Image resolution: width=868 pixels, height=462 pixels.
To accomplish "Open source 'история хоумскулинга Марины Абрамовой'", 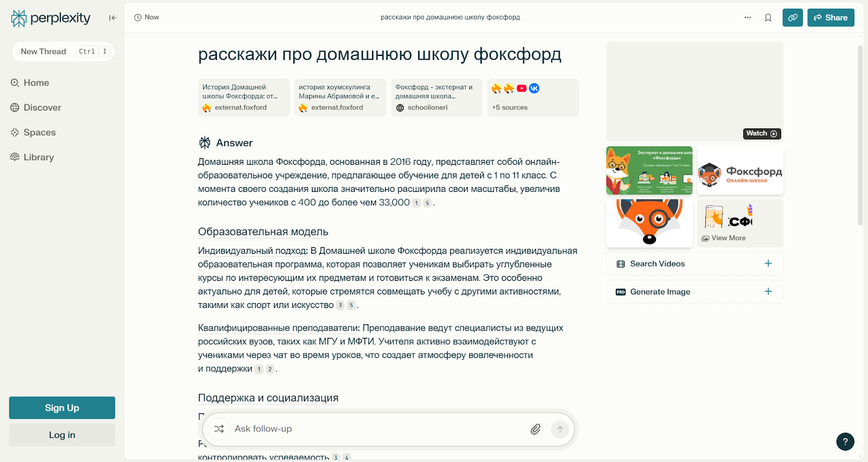I will coord(340,98).
